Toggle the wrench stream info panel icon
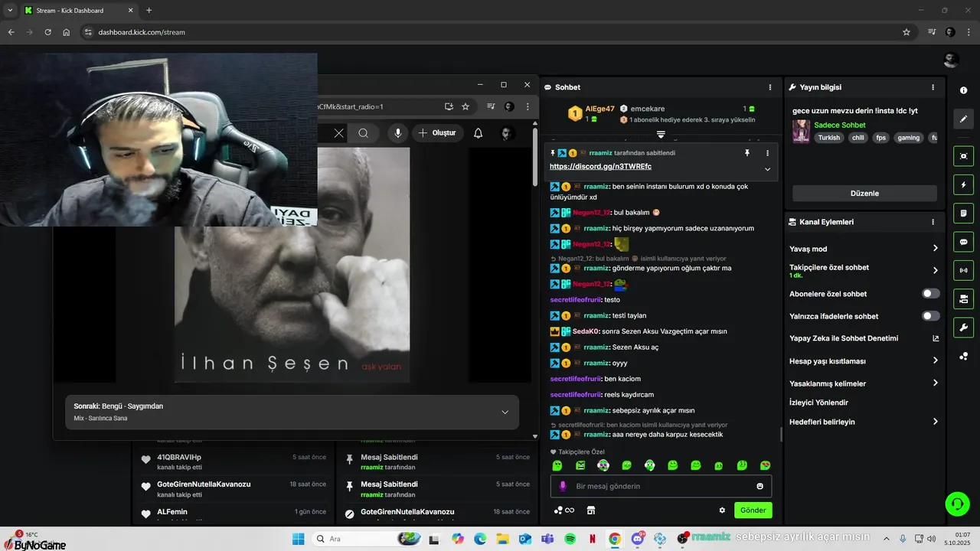980x551 pixels. point(963,328)
